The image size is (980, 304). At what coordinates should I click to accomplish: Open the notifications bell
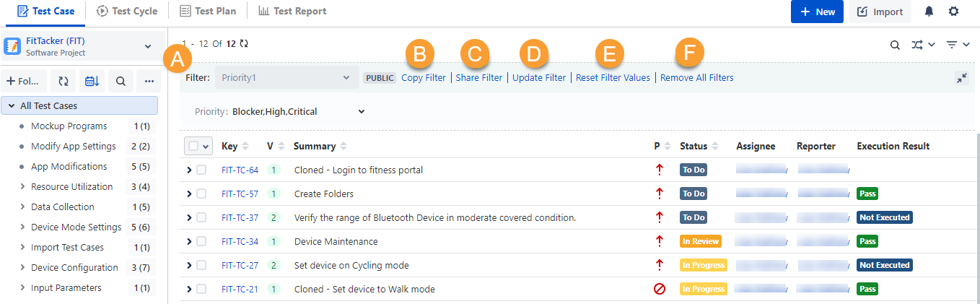coord(929,12)
